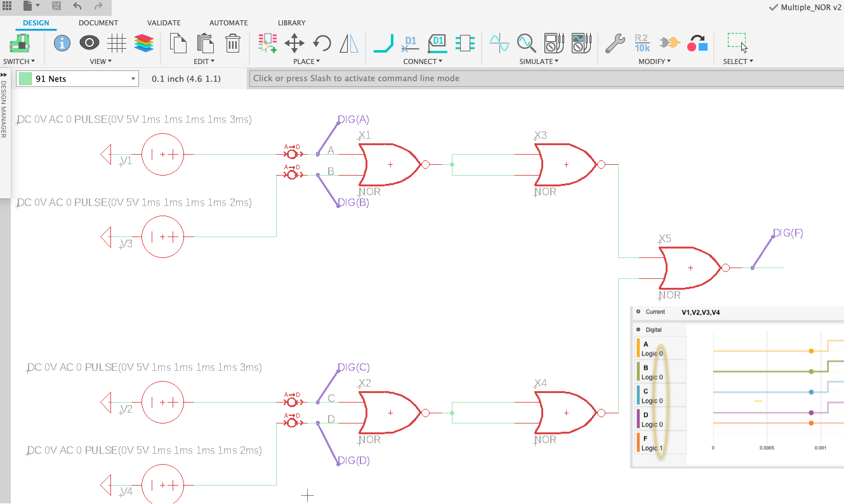Switch to the VALIDATE tab
The image size is (844, 504).
(163, 23)
